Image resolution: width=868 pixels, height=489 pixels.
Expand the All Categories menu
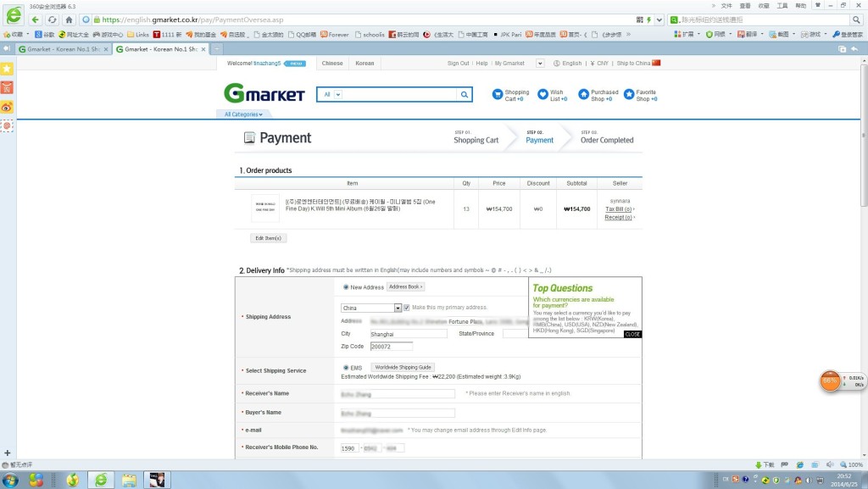[243, 114]
